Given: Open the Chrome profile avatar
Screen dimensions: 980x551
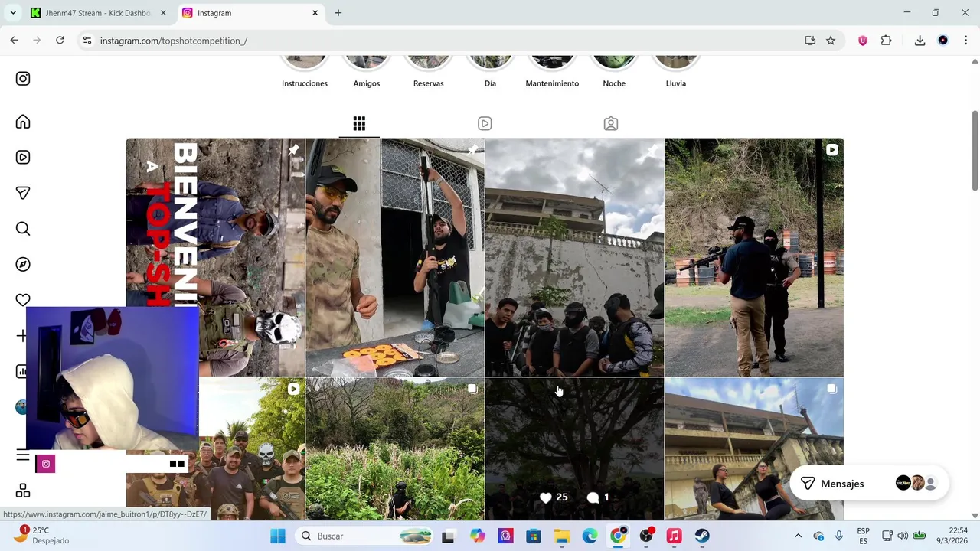Looking at the screenshot, I should 942,41.
